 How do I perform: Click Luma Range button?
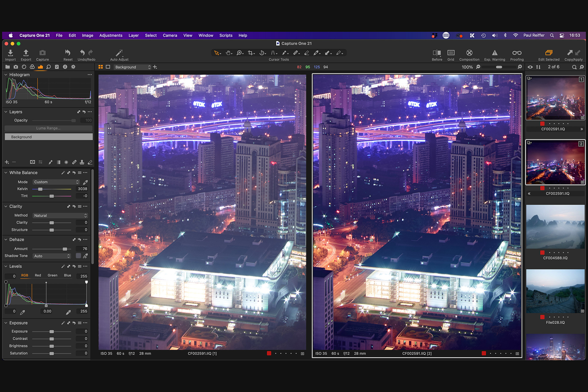click(x=49, y=128)
